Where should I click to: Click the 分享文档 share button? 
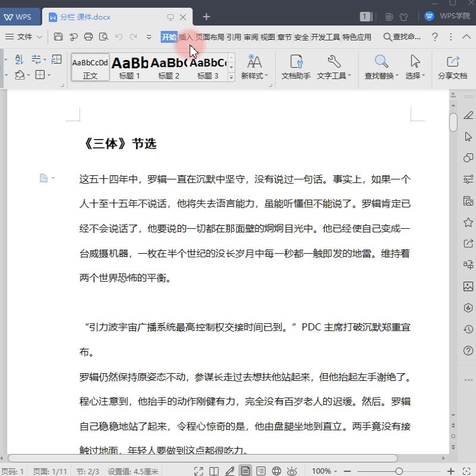point(454,65)
